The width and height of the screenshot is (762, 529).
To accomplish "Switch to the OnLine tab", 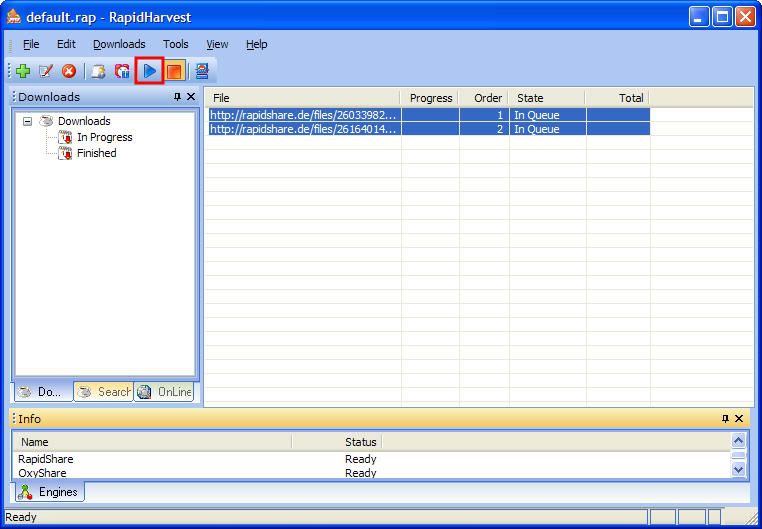I will tap(165, 392).
